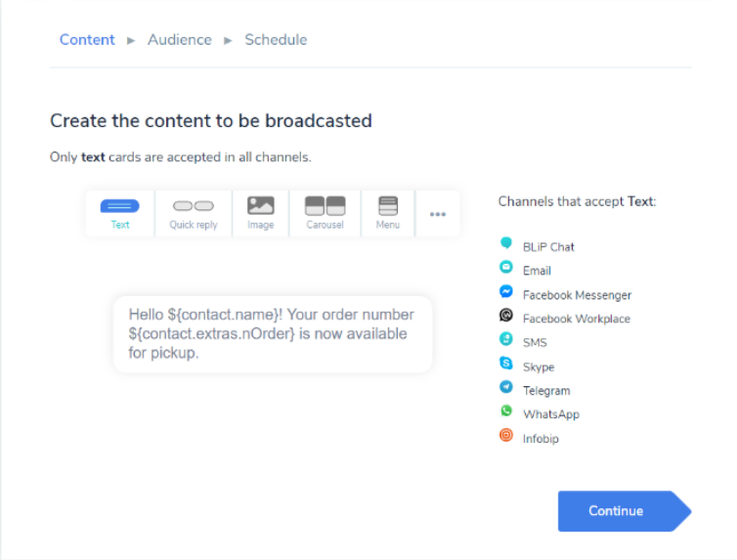Edit the Hello message text bubble
The width and height of the screenshot is (737, 560).
click(272, 333)
